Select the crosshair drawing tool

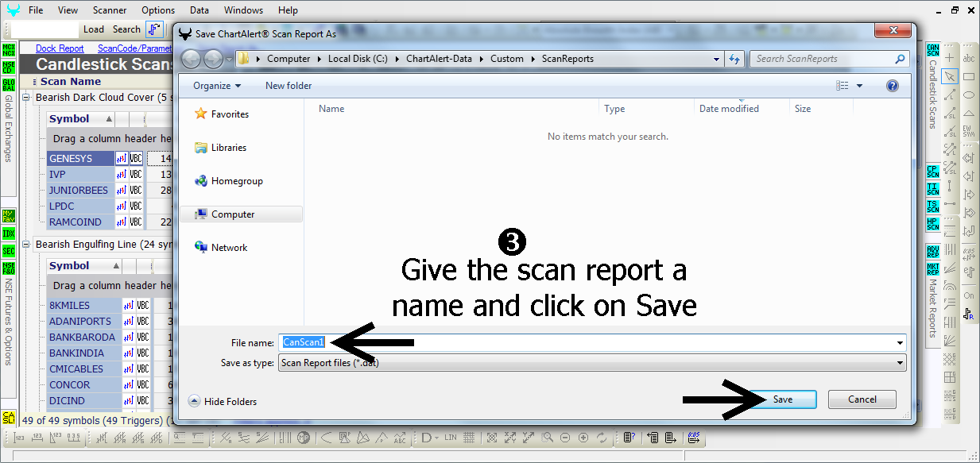[x=949, y=58]
